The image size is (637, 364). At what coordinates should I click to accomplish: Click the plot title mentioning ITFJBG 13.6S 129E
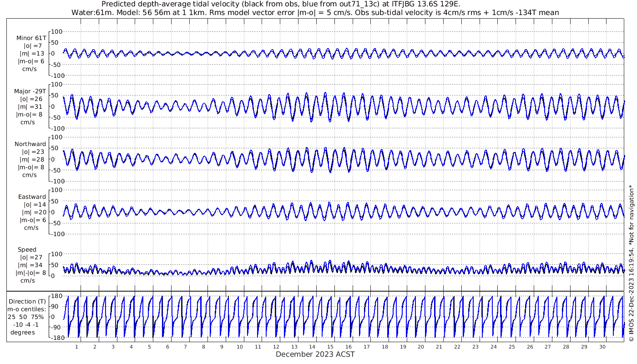(x=281, y=4)
